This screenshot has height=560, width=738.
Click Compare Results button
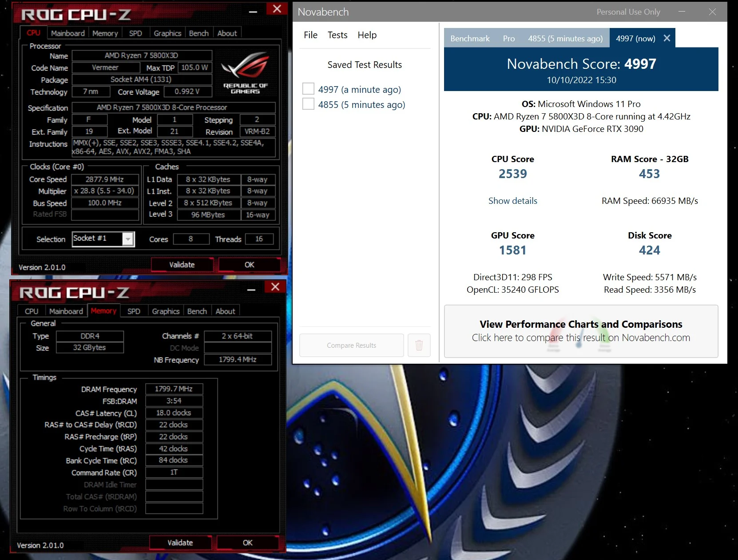(x=351, y=345)
